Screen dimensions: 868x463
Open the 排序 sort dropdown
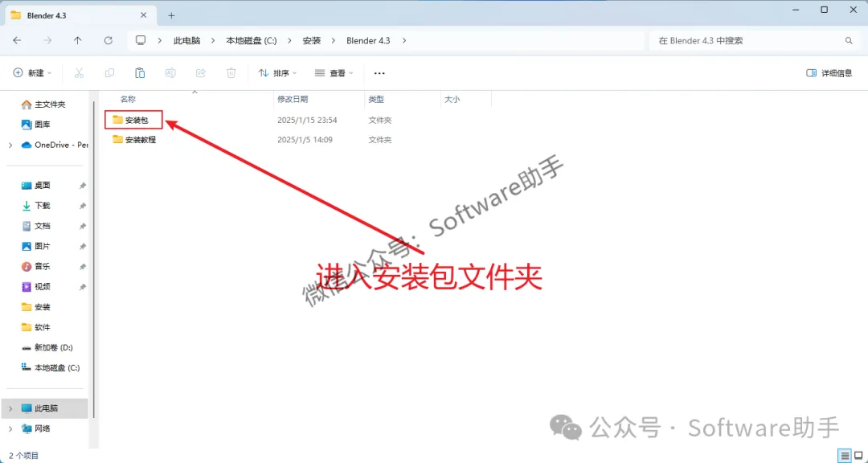click(278, 73)
